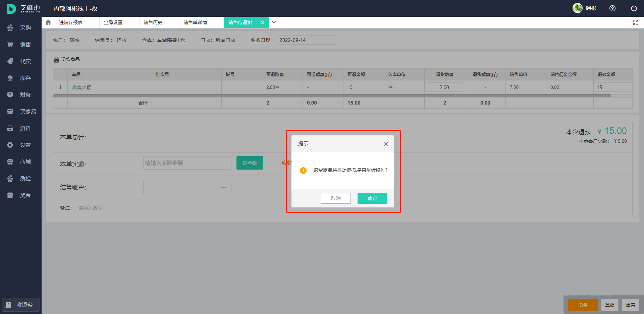Screen dimensions: 644x314
Task: Toggle fullscreen mode icon
Action: tap(636, 22)
